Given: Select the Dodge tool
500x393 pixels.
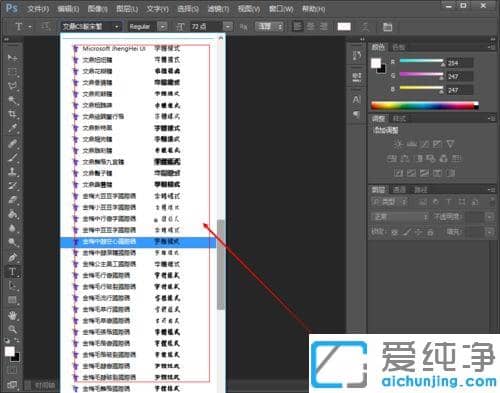Looking at the screenshot, I should pos(13,242).
